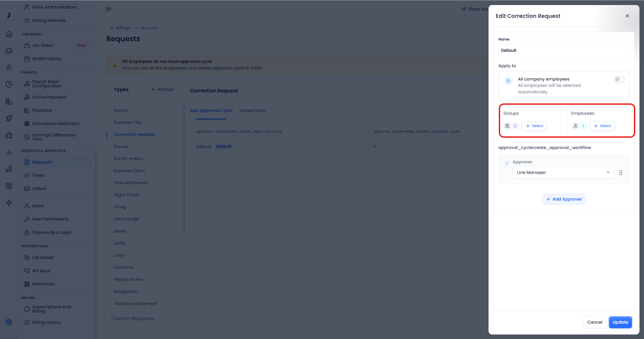Click the lightning bolt icon in left rail
The image size is (644, 339).
point(9,203)
